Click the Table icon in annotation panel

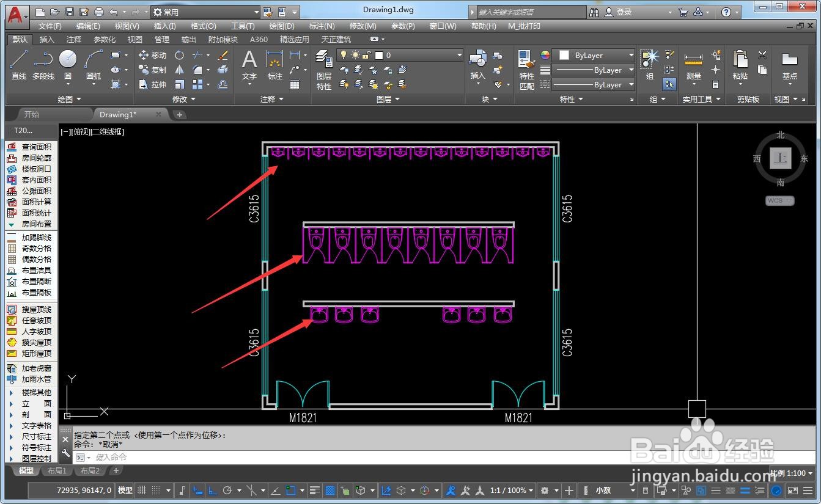(x=295, y=84)
